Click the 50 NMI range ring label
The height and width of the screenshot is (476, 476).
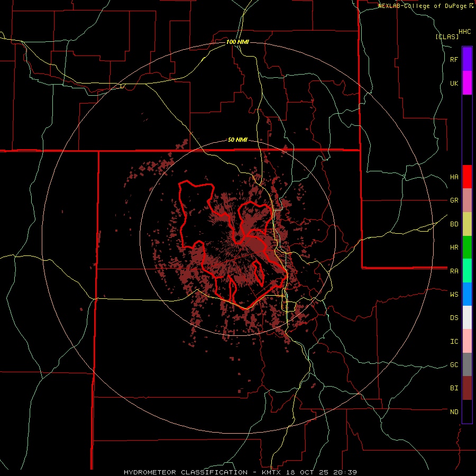coord(237,140)
